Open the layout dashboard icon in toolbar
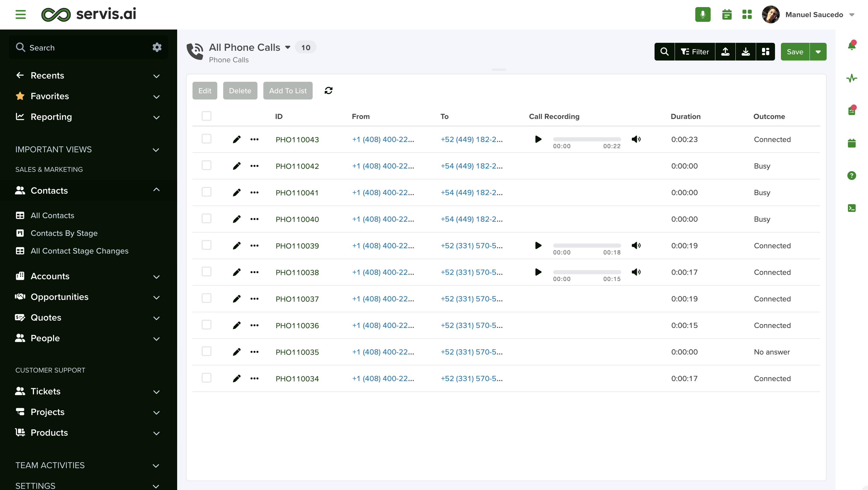The width and height of the screenshot is (868, 490). (765, 52)
